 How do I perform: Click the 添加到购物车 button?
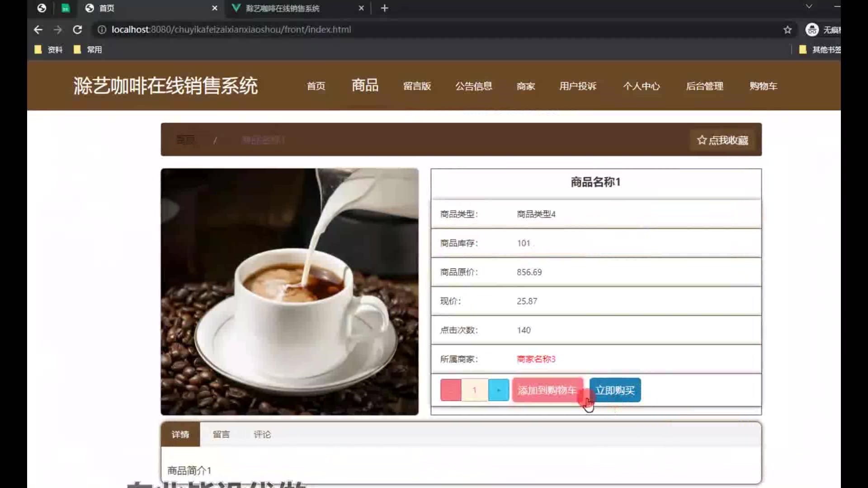[x=547, y=390]
